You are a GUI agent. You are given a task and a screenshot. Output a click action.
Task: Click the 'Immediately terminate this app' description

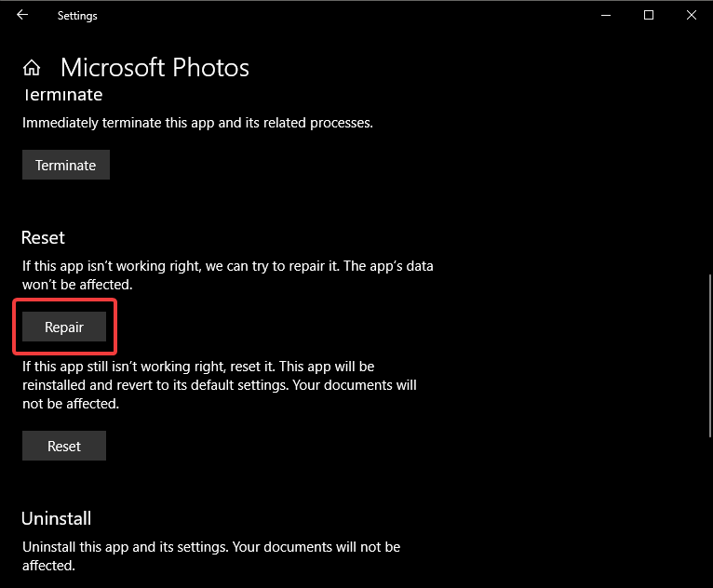coord(197,123)
